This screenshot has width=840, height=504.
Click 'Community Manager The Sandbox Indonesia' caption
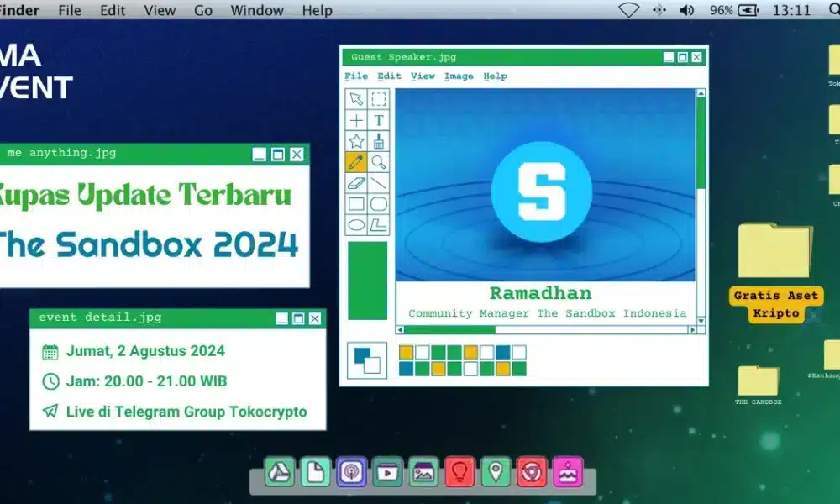pos(548,313)
